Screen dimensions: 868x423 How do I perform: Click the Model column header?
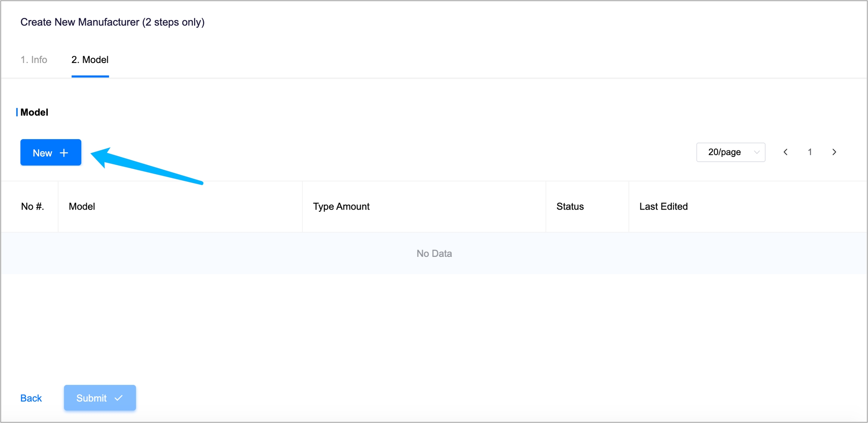82,207
